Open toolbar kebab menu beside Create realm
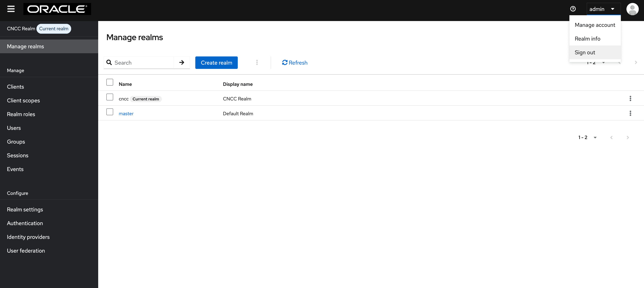The width and height of the screenshot is (644, 288). [257, 62]
